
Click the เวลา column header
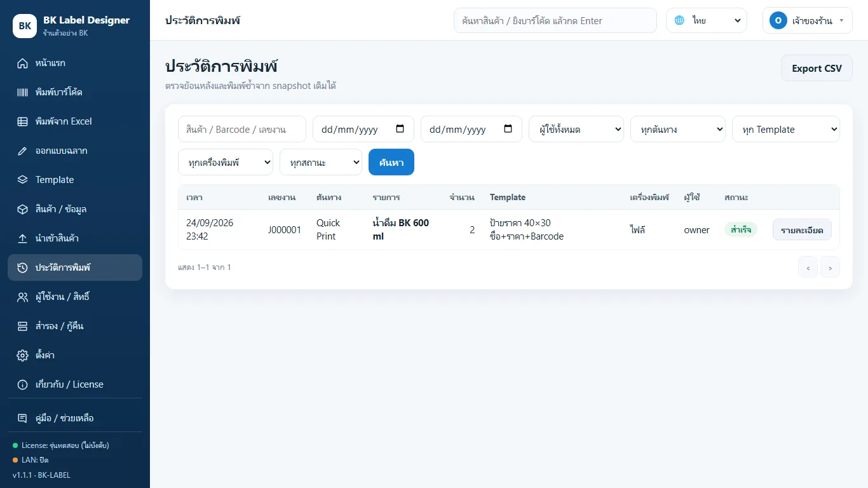(194, 197)
